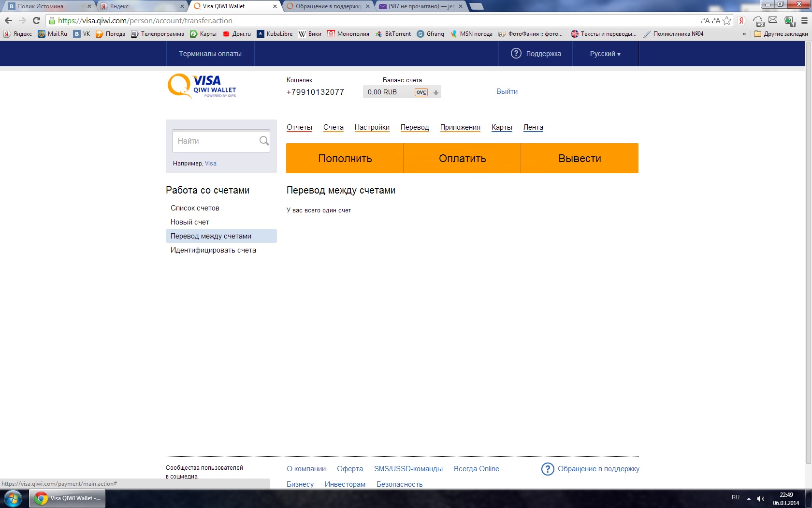Open the Счета menu section
Image resolution: width=812 pixels, height=508 pixels.
333,127
